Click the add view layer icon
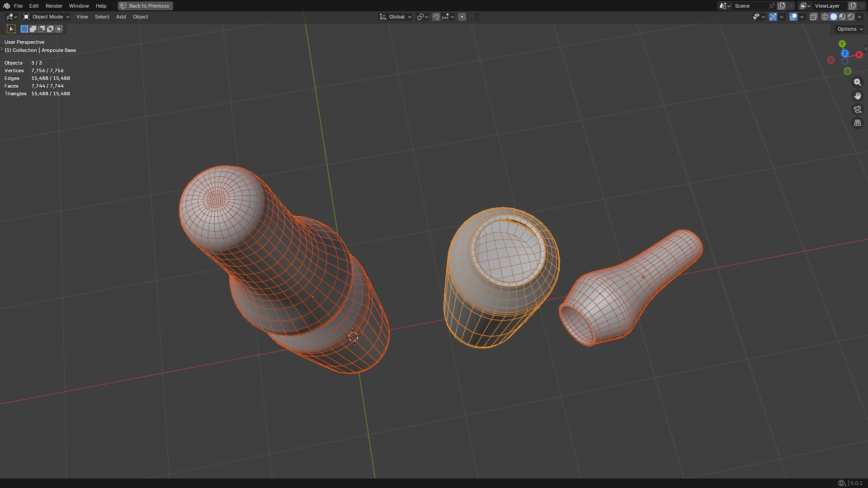 853,6
